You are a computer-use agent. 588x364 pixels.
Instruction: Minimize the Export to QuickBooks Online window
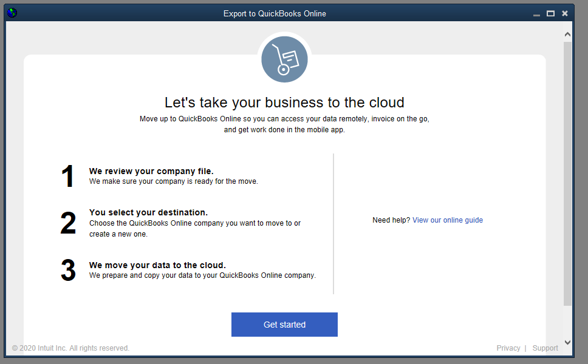(x=536, y=13)
